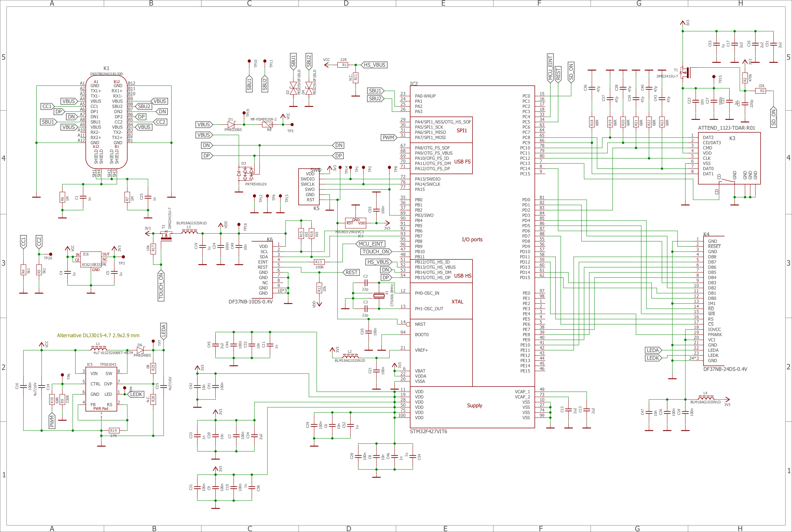Select the NRST pin name

pos(420,324)
